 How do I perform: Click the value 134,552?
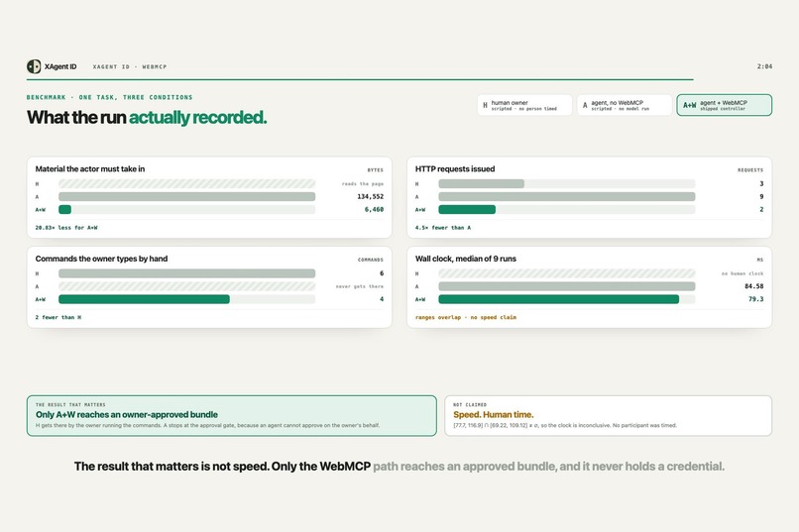pyautogui.click(x=371, y=196)
